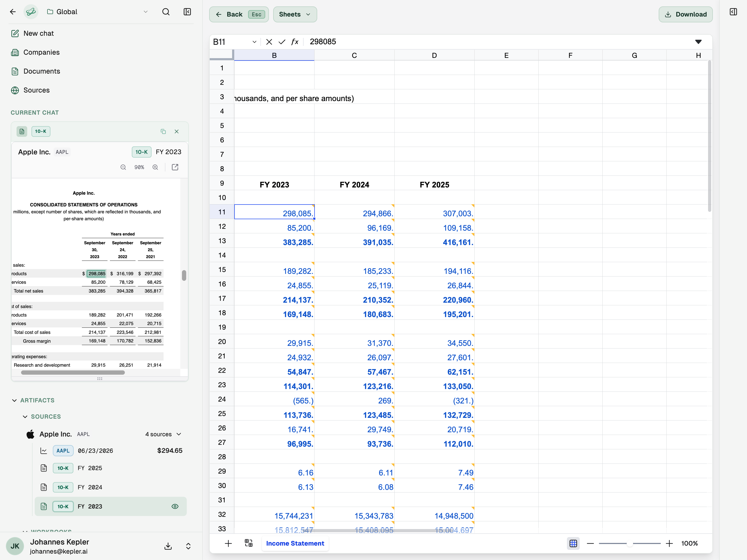This screenshot has height=560, width=747.
Task: Open search with the magnifier icon
Action: click(x=166, y=12)
